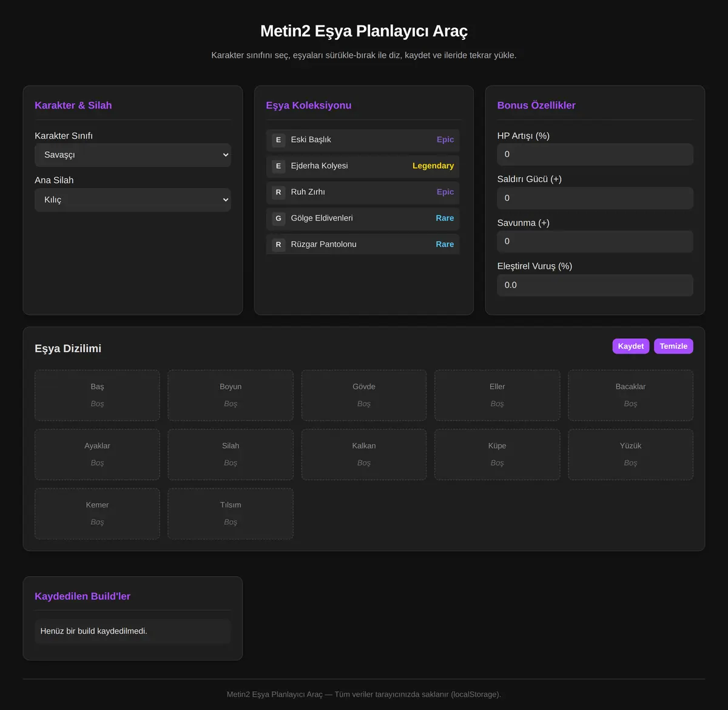
Task: Click the Küpe equipment slot
Action: point(497,455)
